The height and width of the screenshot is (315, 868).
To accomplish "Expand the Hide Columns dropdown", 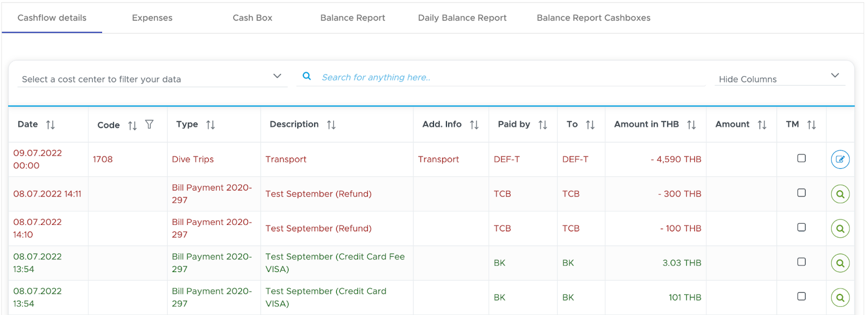I will pyautogui.click(x=780, y=79).
